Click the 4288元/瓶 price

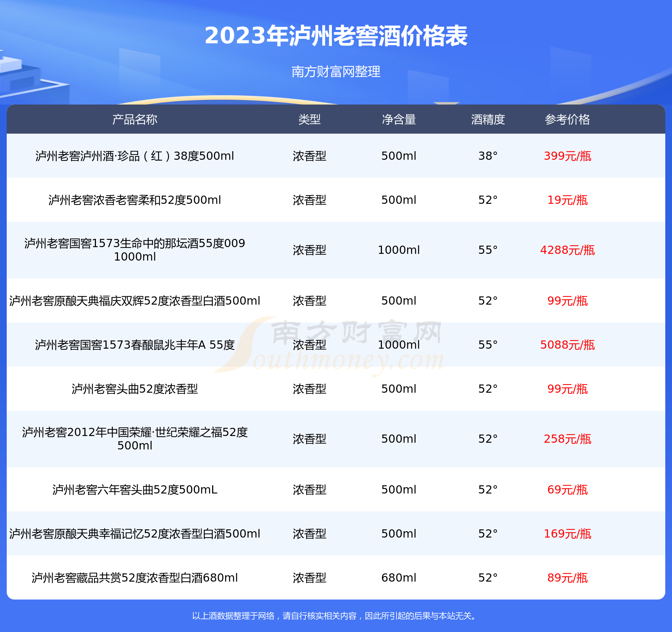567,250
